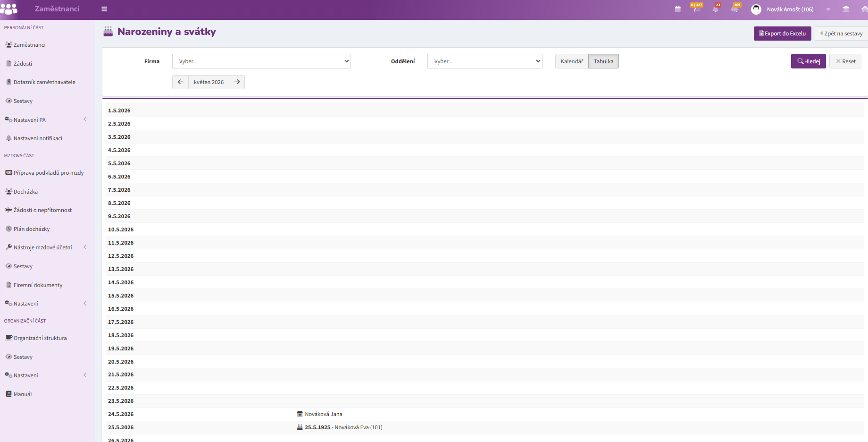The image size is (868, 442).
Task: Click date row 1.5.2026
Action: click(x=485, y=110)
